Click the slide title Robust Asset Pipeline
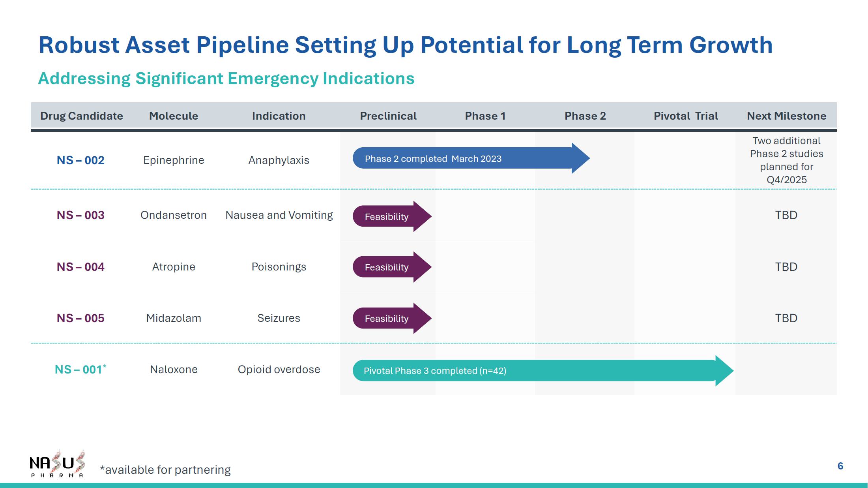 point(406,45)
